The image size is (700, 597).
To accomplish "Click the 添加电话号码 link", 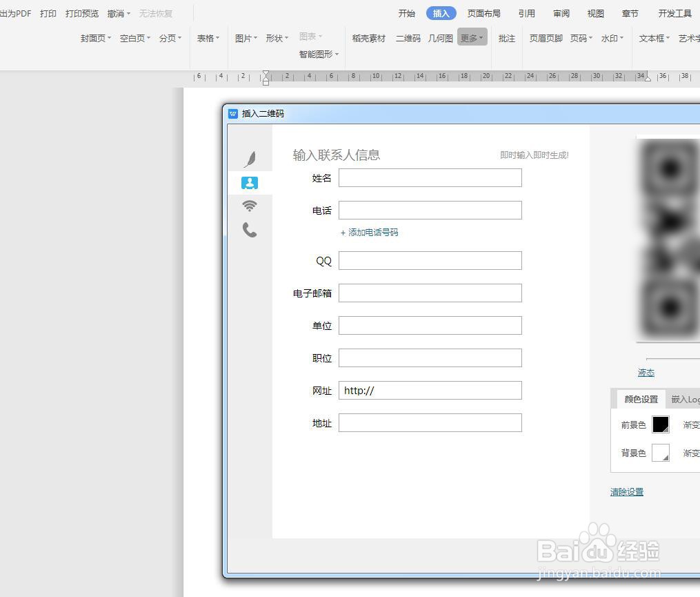I will pyautogui.click(x=369, y=233).
